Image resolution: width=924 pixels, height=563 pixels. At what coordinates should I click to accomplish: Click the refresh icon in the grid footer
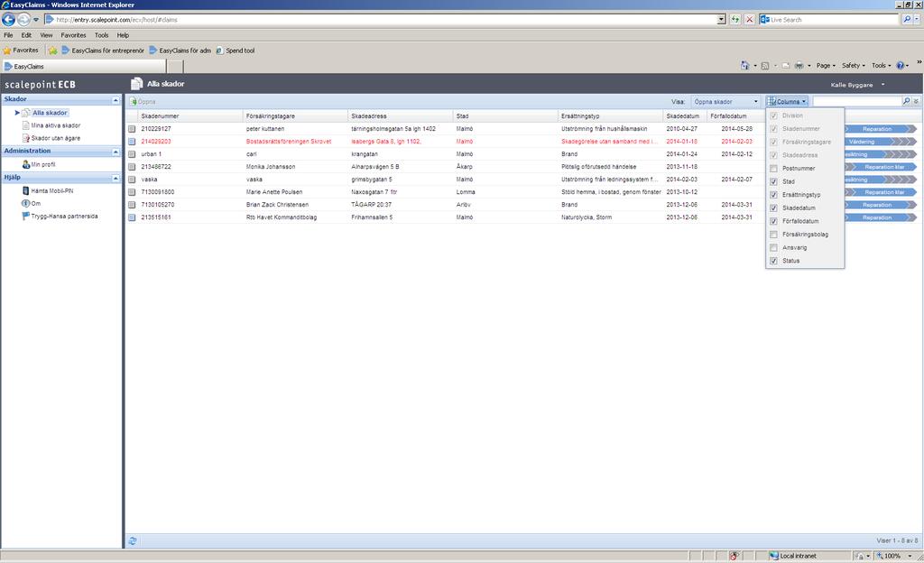pos(133,540)
